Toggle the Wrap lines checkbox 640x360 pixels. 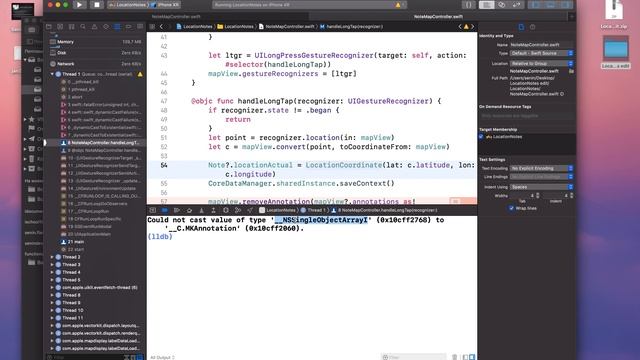click(x=511, y=208)
